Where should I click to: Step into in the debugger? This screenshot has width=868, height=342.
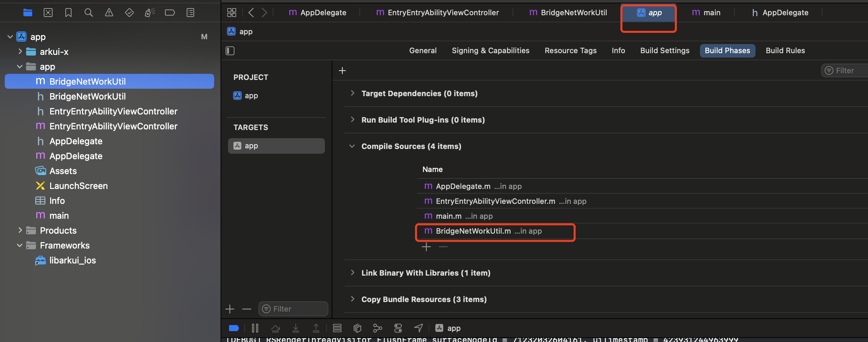click(296, 328)
